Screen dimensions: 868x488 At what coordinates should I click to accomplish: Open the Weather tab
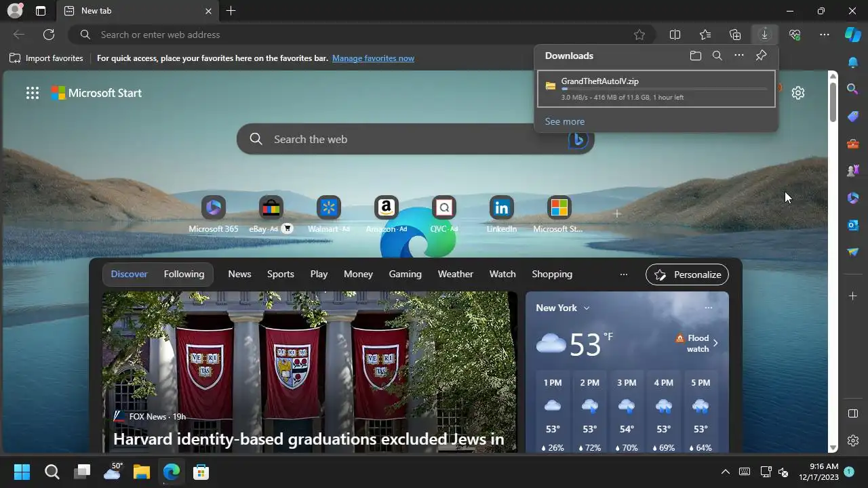455,274
